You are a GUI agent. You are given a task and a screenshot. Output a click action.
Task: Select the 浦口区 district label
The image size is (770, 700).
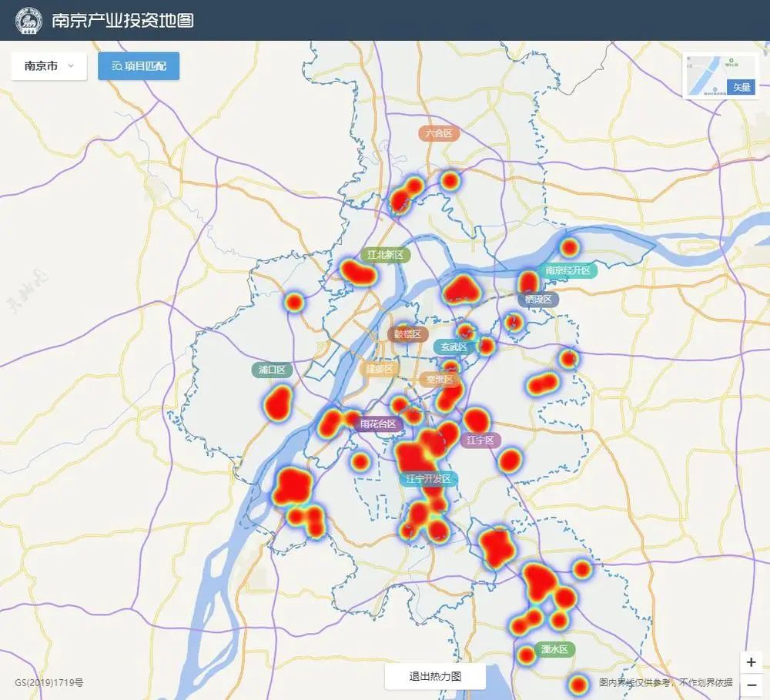point(272,370)
